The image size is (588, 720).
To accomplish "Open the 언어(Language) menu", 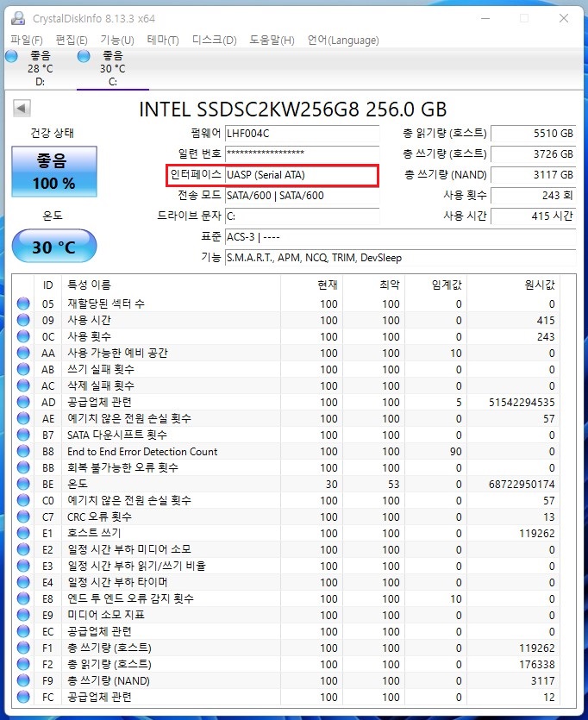I will point(343,41).
